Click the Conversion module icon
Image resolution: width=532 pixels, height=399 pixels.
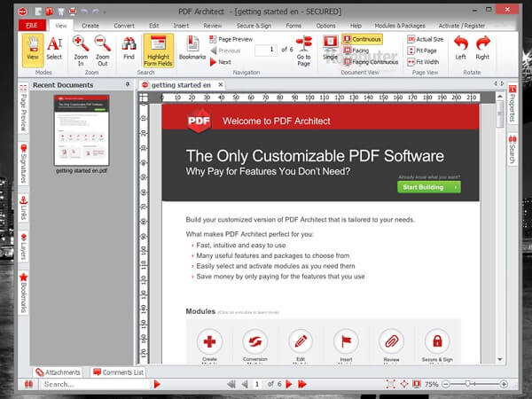pyautogui.click(x=255, y=341)
